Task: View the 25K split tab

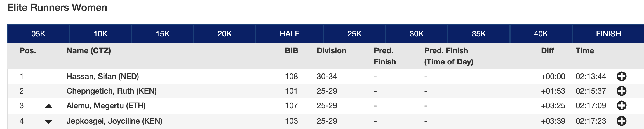Action: tap(354, 34)
